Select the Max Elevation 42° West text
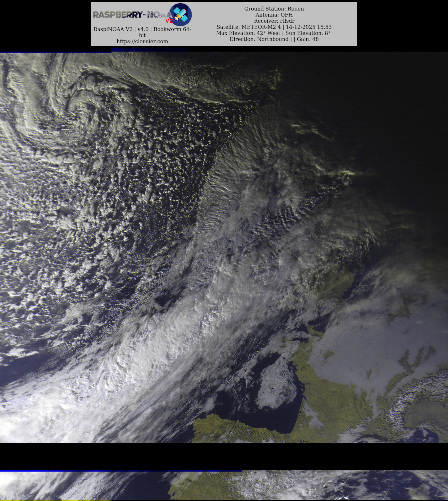The width and height of the screenshot is (448, 501). click(x=248, y=33)
